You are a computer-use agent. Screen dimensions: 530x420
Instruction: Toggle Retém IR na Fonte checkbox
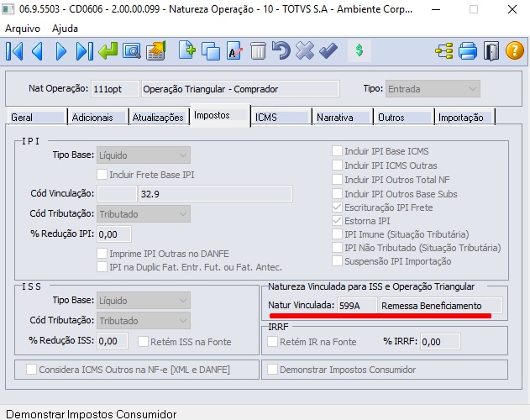[272, 342]
